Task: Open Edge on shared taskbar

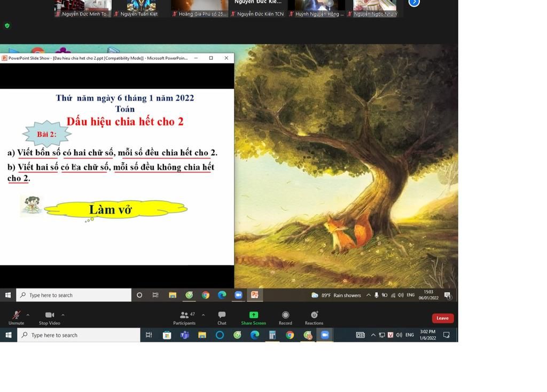Action: (x=222, y=295)
